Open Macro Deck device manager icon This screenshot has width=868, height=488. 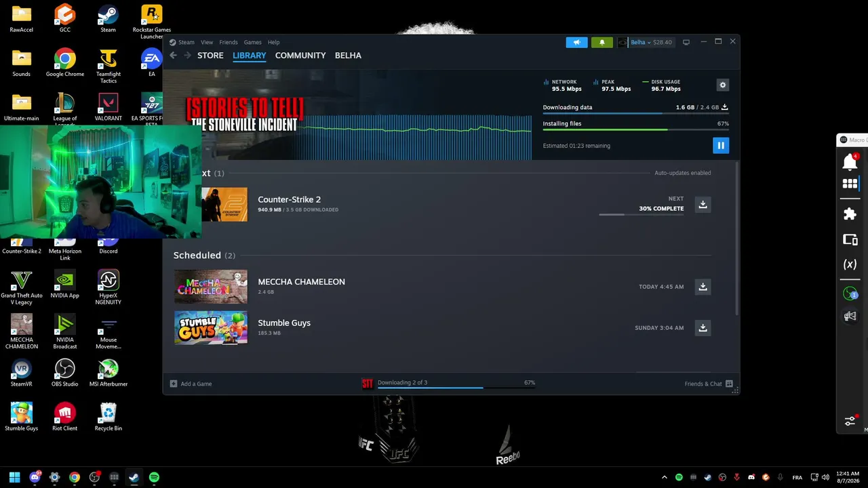pyautogui.click(x=850, y=239)
